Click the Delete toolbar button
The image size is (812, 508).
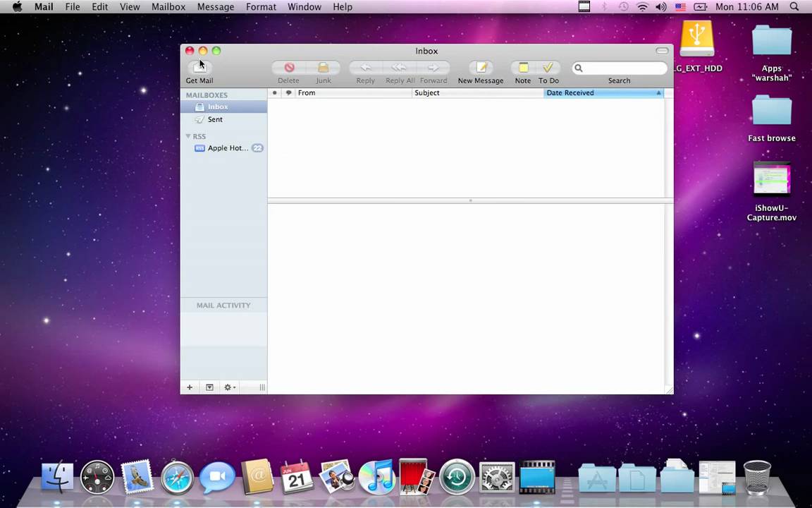point(288,68)
